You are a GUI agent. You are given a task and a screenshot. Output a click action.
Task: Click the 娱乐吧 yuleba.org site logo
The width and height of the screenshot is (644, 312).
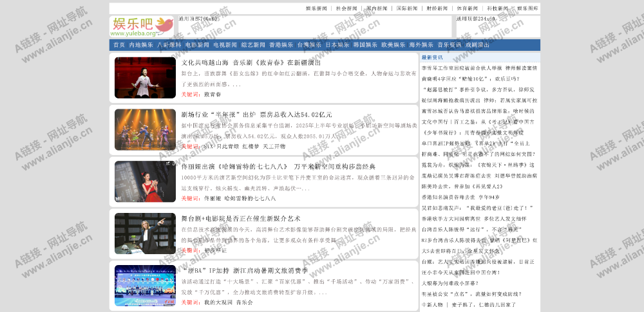click(x=142, y=26)
